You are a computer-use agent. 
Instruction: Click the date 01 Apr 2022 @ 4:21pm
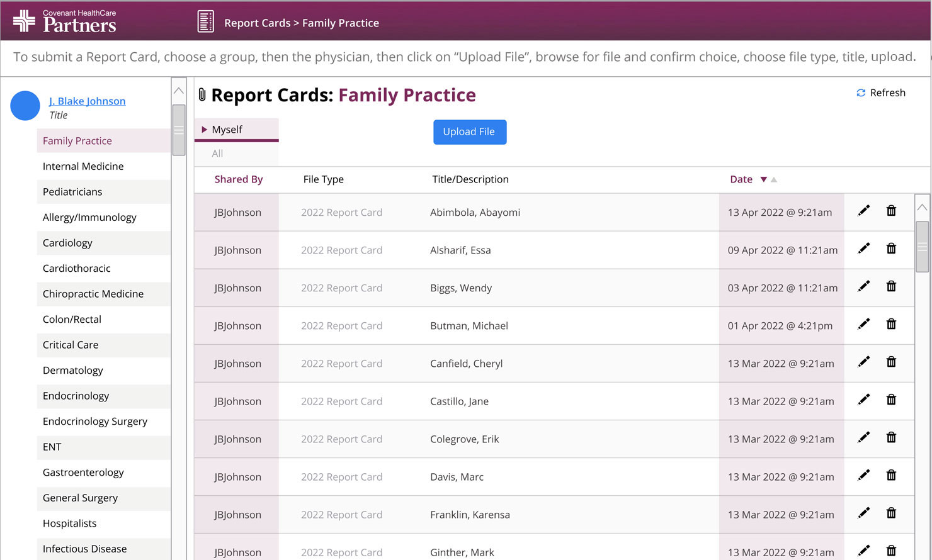(780, 325)
